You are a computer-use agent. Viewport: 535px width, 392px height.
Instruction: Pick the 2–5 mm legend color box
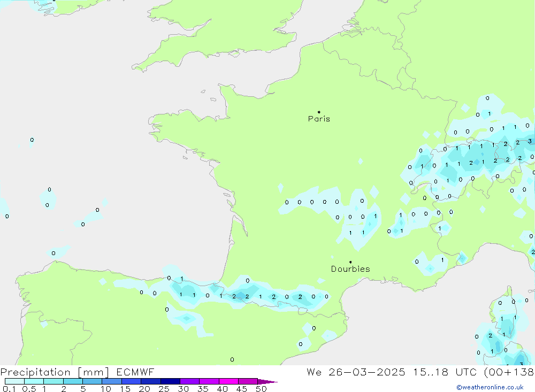click(x=73, y=381)
